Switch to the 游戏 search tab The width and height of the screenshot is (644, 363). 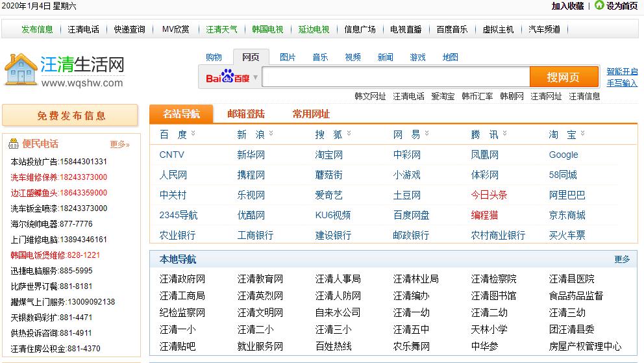coord(417,57)
